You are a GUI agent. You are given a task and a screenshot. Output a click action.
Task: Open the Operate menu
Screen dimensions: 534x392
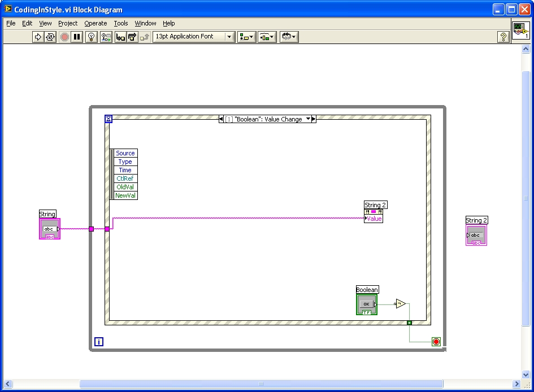[x=95, y=23]
